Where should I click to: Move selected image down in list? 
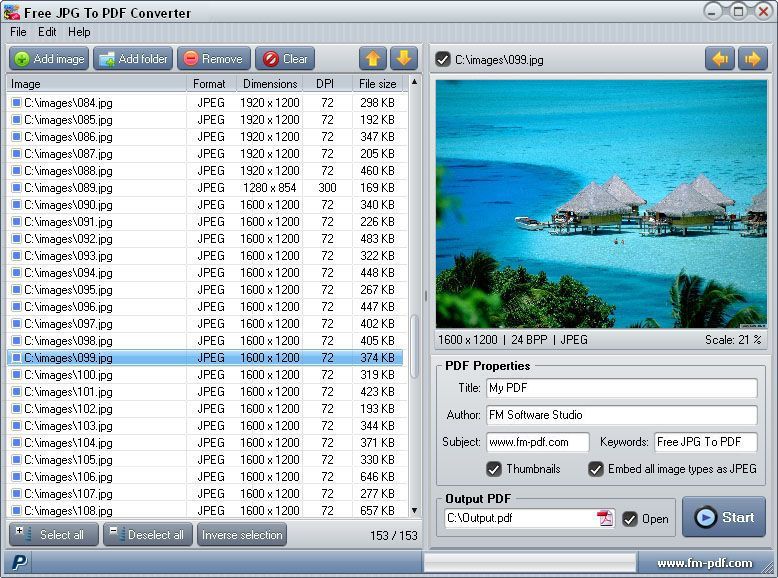[x=402, y=59]
